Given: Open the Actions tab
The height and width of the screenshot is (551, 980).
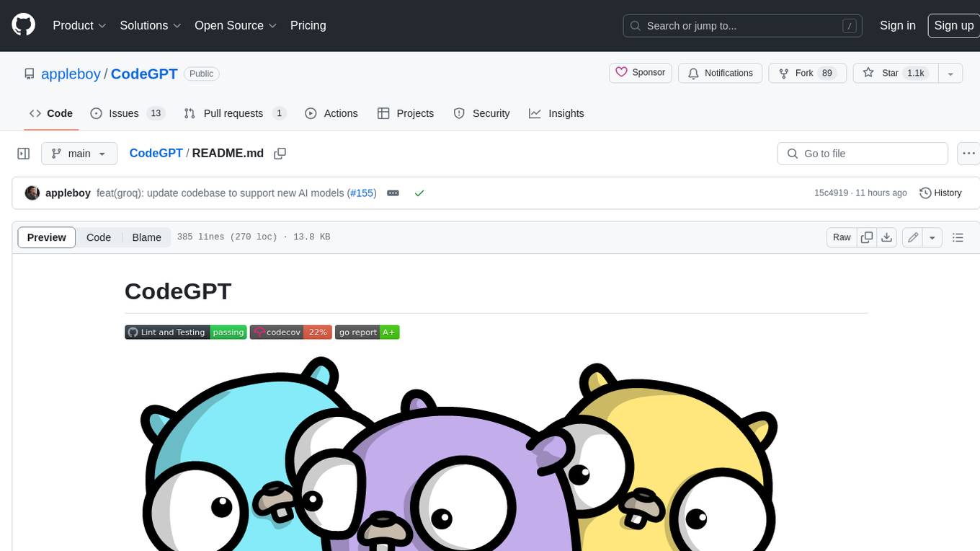Looking at the screenshot, I should pyautogui.click(x=331, y=113).
